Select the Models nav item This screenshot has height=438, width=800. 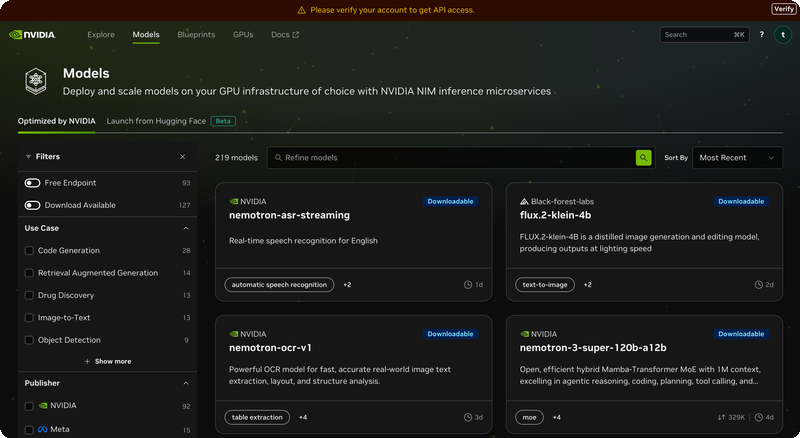[146, 35]
